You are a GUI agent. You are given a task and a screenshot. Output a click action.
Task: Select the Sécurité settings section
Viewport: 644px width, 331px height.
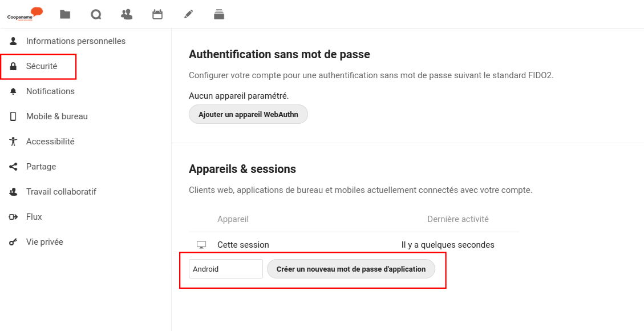point(42,66)
